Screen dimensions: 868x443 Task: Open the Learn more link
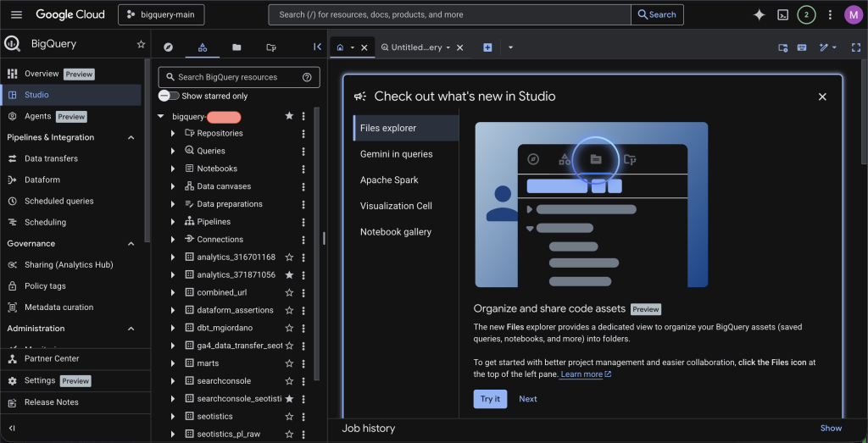[581, 374]
